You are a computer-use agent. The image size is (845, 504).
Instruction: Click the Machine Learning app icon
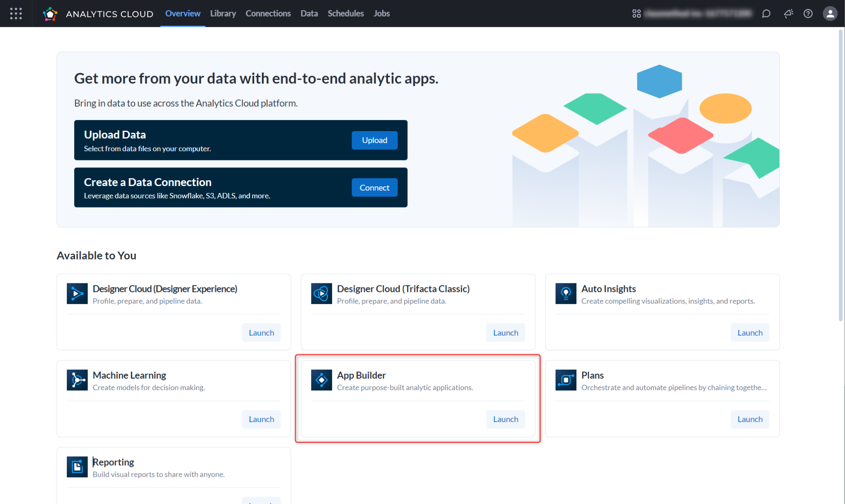pyautogui.click(x=77, y=380)
